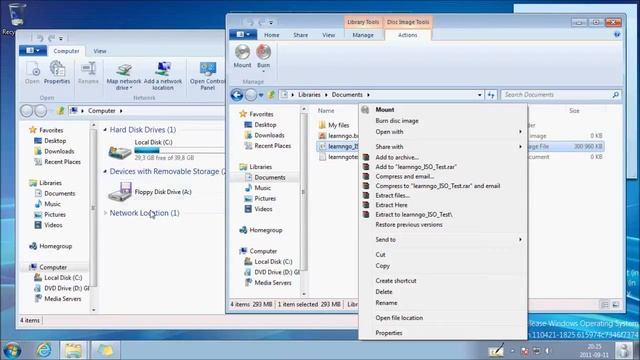
Task: Open the address bar history dropdown
Action: pyautogui.click(x=480, y=95)
